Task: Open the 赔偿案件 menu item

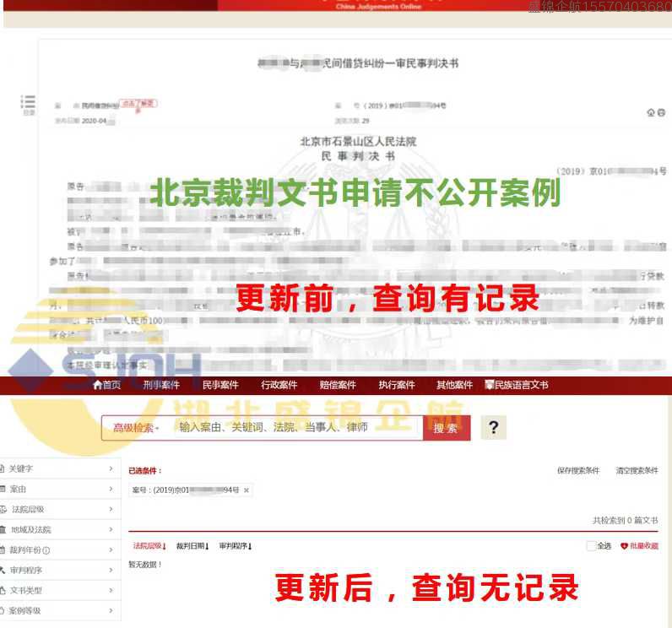Action: [338, 385]
